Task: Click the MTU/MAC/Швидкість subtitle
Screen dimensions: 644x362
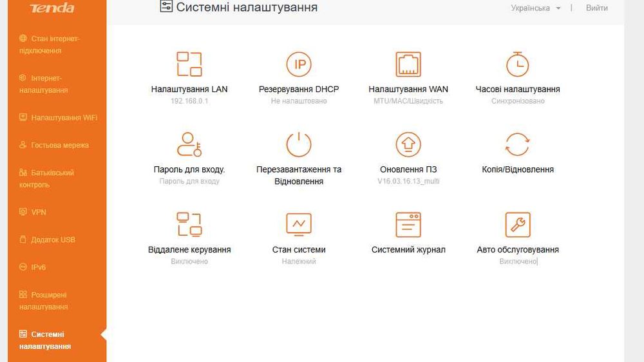Action: [x=408, y=101]
